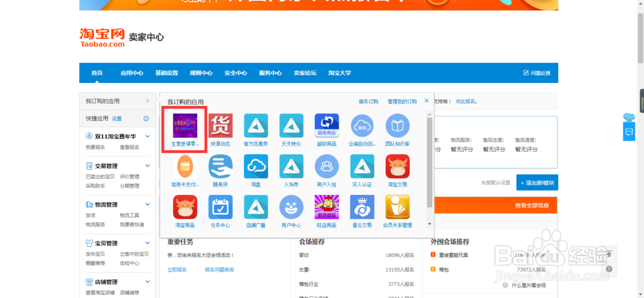Open the 官方优惠券 app
Image resolution: width=644 pixels, height=298 pixels.
(256, 126)
